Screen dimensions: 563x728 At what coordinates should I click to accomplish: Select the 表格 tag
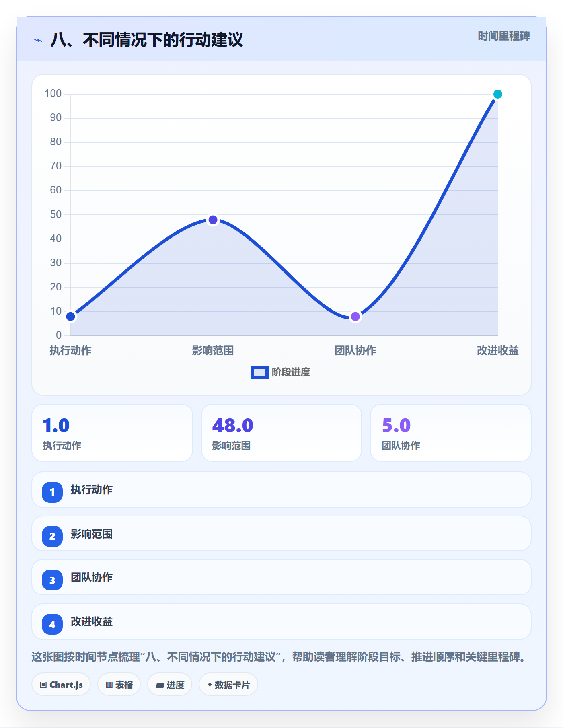[x=119, y=684]
